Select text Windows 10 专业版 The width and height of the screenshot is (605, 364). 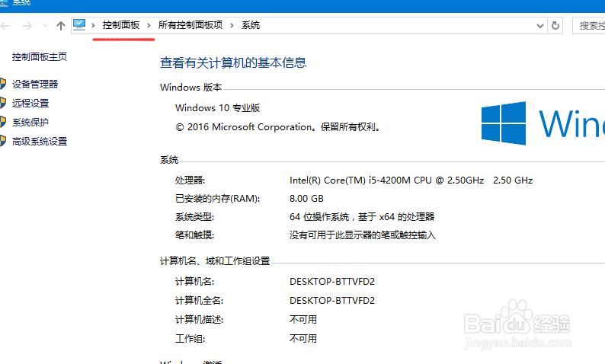[x=218, y=107]
